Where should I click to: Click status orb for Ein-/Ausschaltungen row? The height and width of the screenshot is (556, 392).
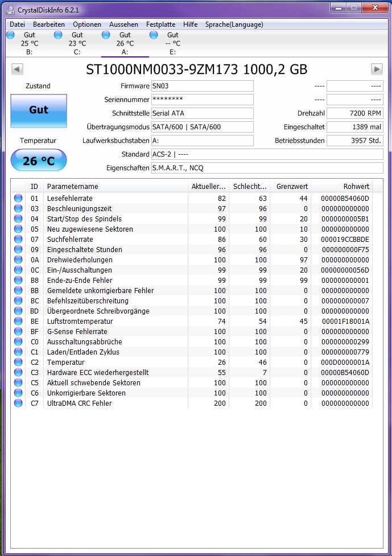18,270
